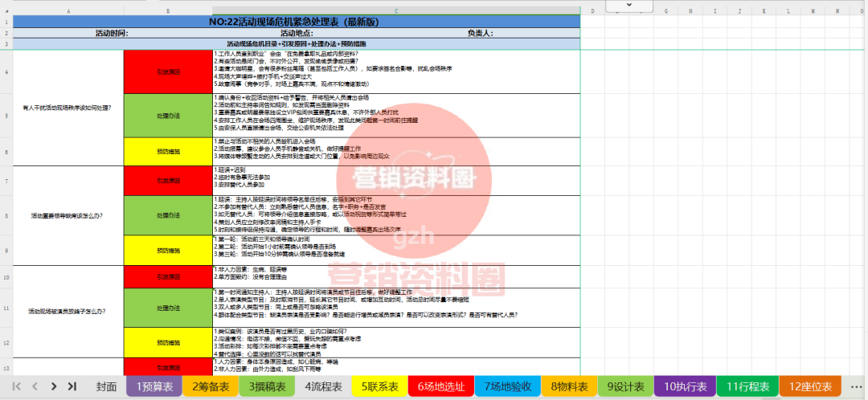The height and width of the screenshot is (400, 868).
Task: Select red 引发原因 cell in row 4
Action: pos(168,72)
